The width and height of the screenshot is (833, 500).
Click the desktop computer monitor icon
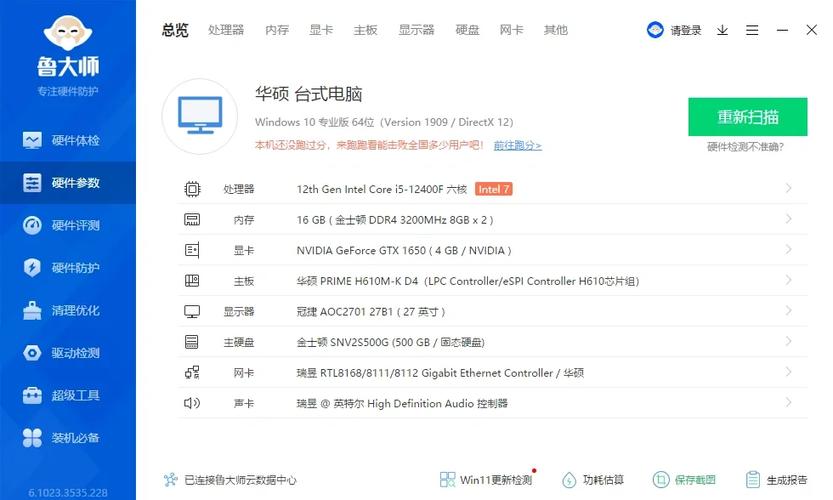pyautogui.click(x=200, y=116)
